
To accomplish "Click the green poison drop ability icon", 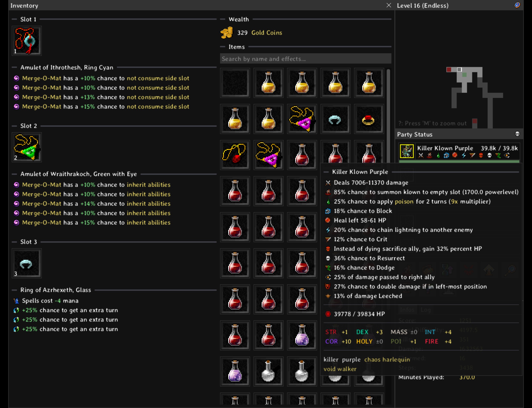I will click(438, 156).
